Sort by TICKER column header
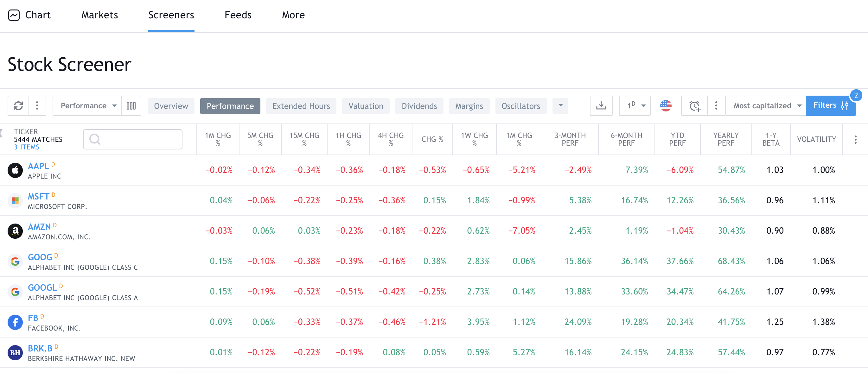Screen dimensions: 868x373 tap(26, 132)
